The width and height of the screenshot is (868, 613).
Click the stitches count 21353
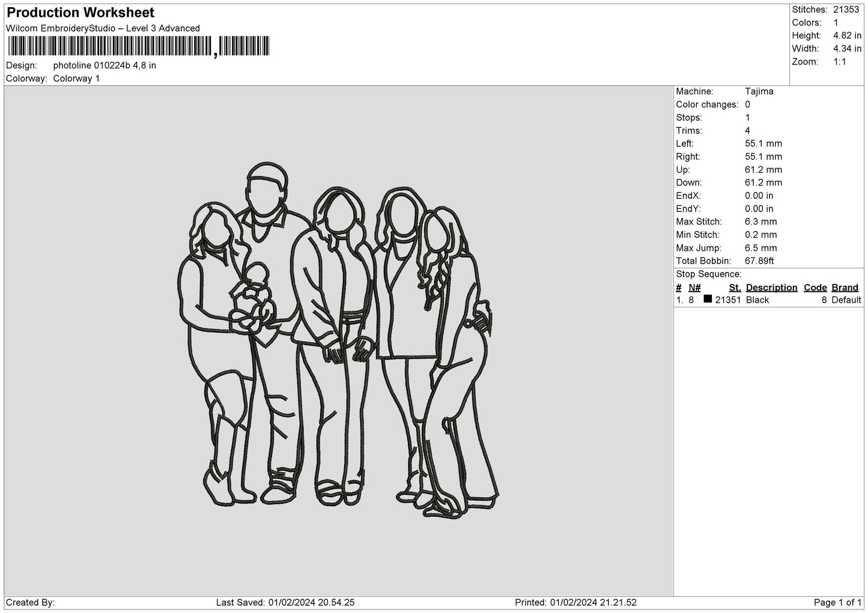point(846,10)
